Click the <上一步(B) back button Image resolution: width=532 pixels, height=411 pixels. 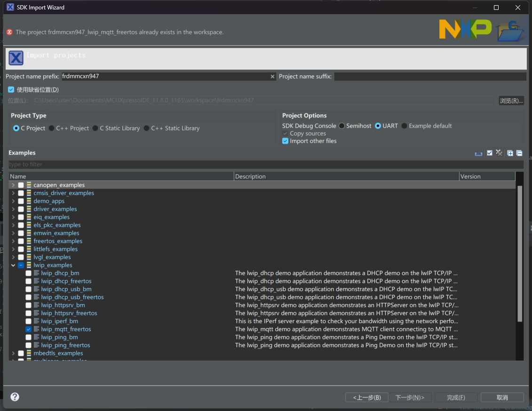tap(367, 397)
